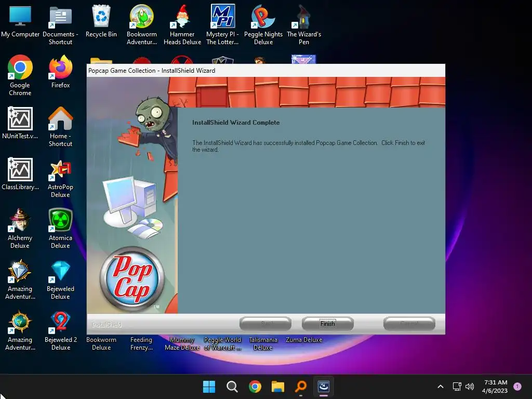
Task: Open taskbar Search
Action: (232, 387)
